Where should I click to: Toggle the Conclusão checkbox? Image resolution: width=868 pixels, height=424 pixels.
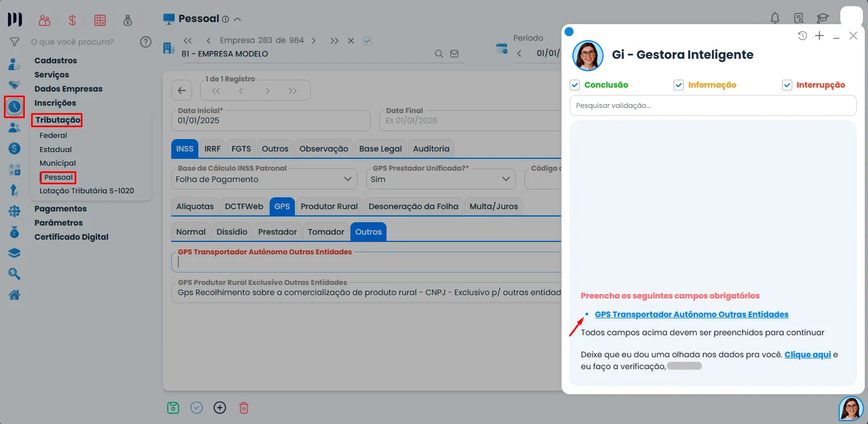click(575, 85)
